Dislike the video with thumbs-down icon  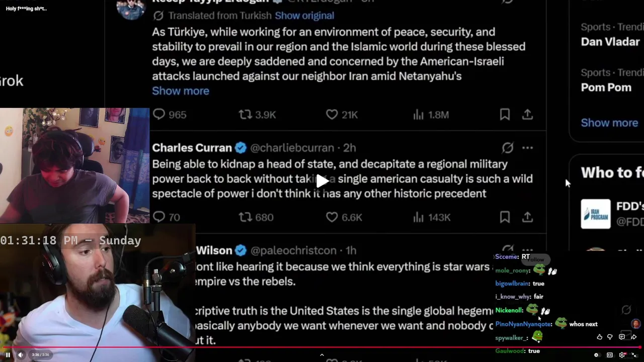(x=610, y=337)
